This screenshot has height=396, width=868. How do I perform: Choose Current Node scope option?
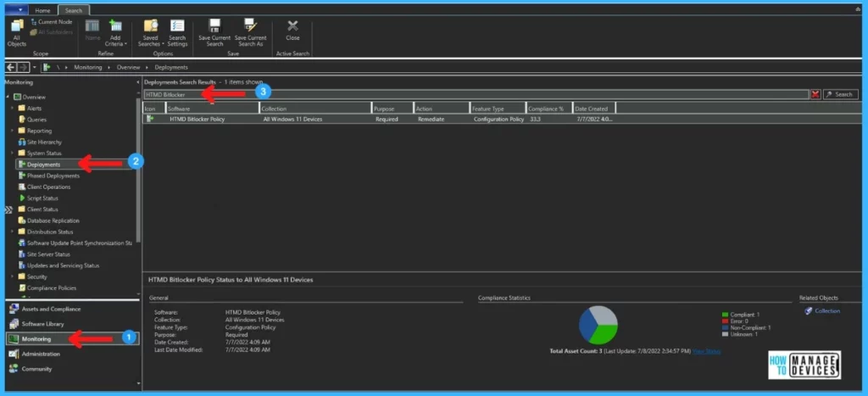(51, 21)
